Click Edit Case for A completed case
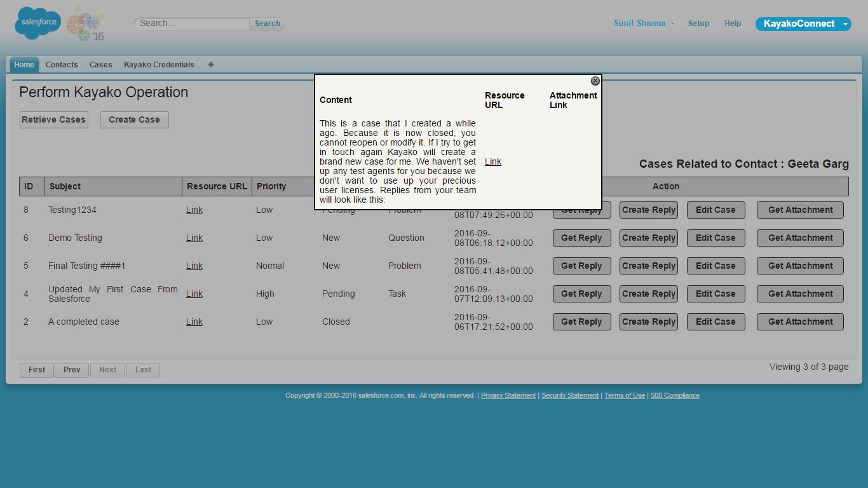 (715, 322)
